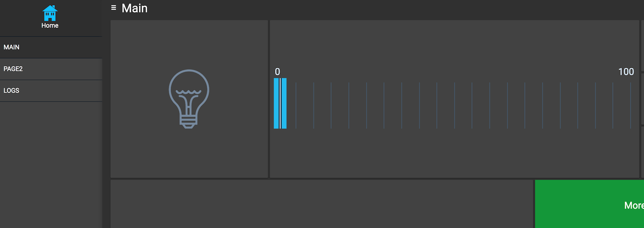This screenshot has width=644, height=228.
Task: Click the slider's 100 maximum label
Action: tap(626, 72)
